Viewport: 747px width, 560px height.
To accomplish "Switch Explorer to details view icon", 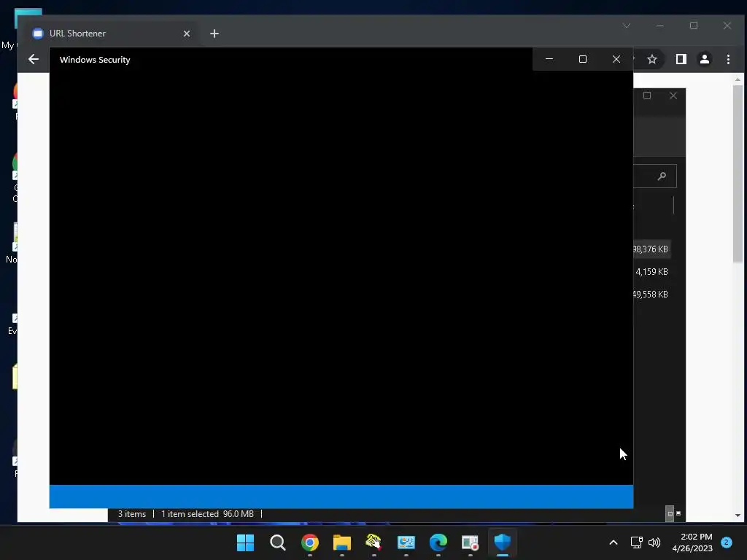I will pyautogui.click(x=670, y=514).
